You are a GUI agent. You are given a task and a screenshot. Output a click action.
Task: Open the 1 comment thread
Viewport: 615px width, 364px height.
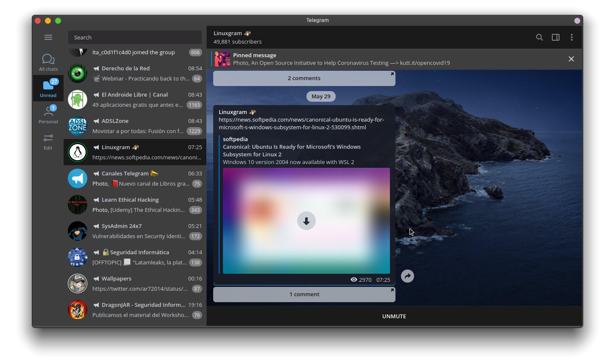[x=304, y=295]
